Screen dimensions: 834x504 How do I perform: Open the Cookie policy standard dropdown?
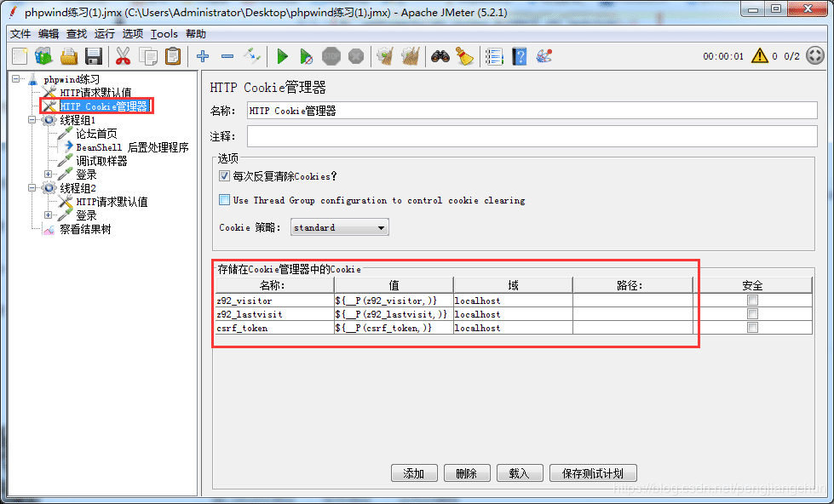339,227
